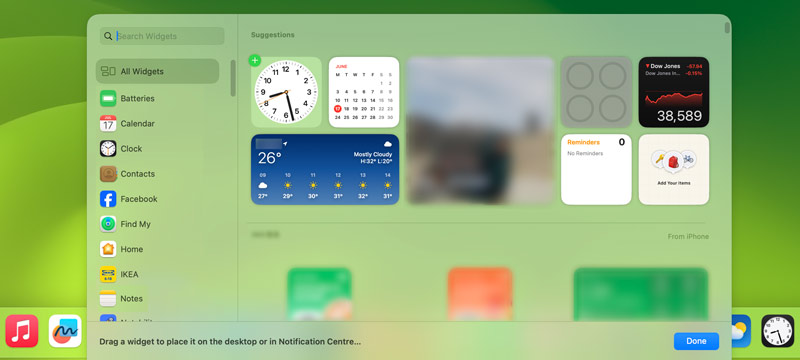800x360 pixels.
Task: Select the June calendar widget
Action: click(x=364, y=92)
